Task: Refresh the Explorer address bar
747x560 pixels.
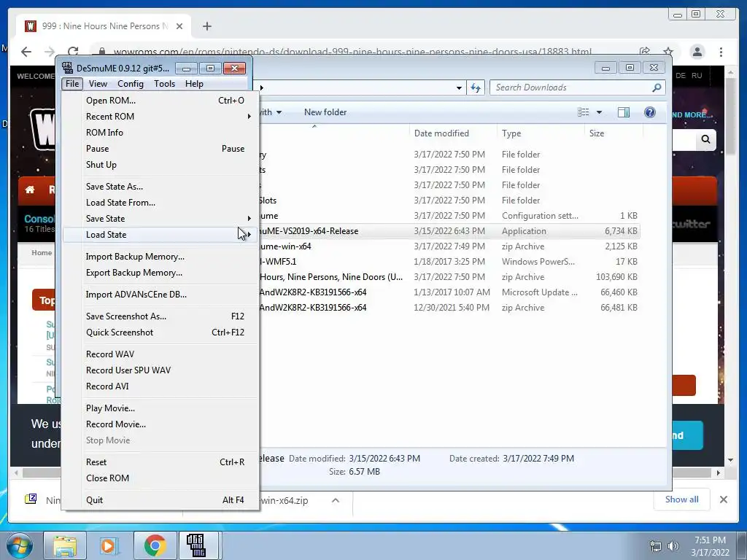Action: [x=476, y=87]
